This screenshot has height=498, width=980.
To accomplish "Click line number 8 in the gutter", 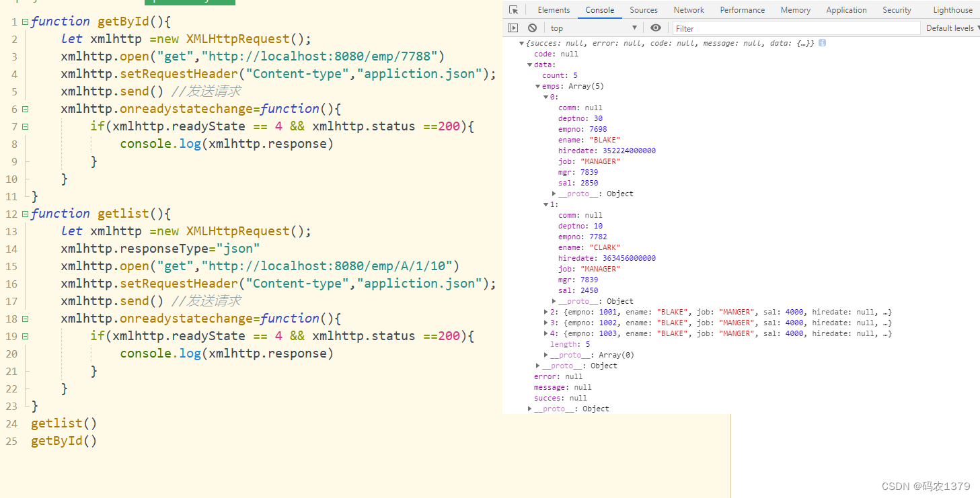I will [x=14, y=144].
